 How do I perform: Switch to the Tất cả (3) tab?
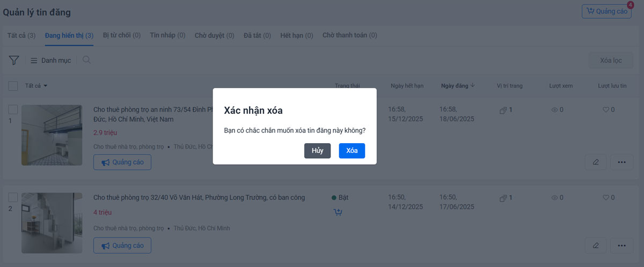[21, 35]
